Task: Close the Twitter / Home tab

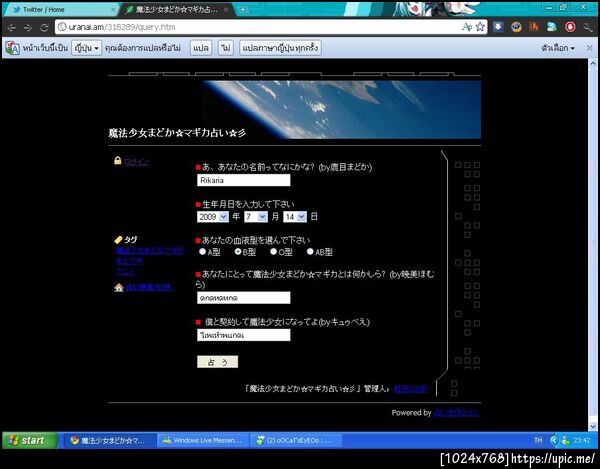Action: click(113, 10)
